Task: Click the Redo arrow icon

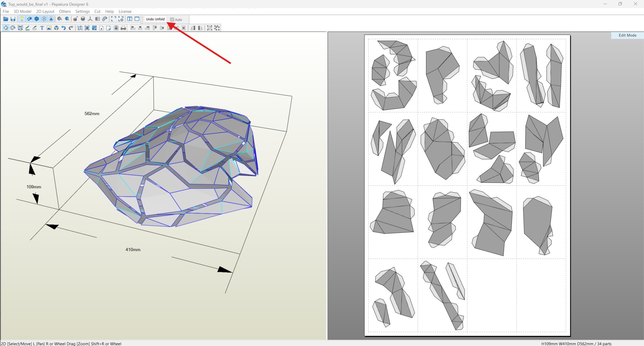Action: coord(71,28)
